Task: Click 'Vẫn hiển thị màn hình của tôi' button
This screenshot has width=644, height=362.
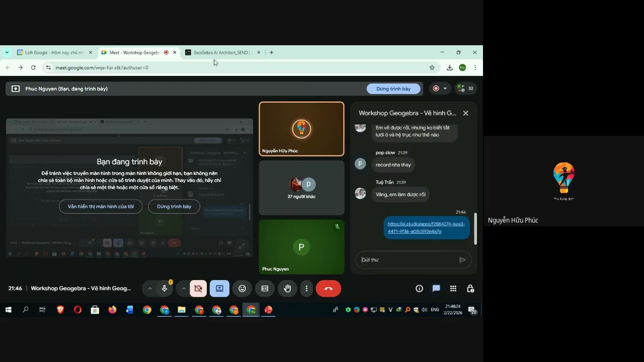Action: pyautogui.click(x=101, y=207)
